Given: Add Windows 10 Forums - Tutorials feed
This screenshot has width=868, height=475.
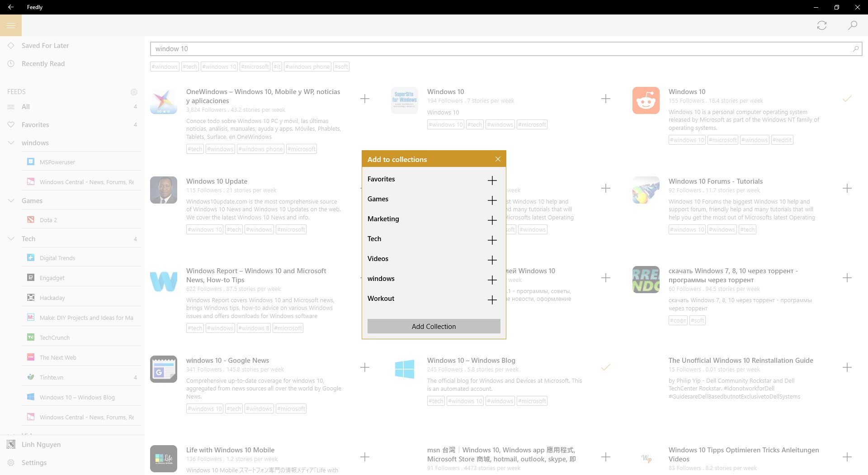Looking at the screenshot, I should coord(847,188).
